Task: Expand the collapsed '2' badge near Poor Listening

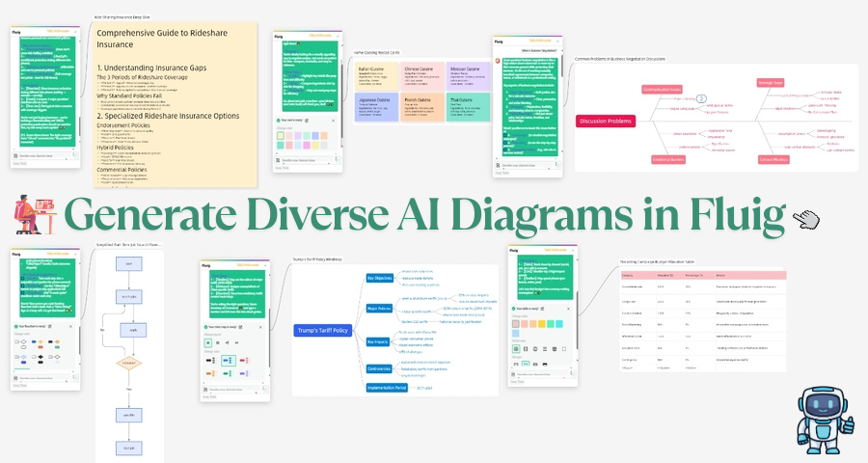Action: [x=702, y=97]
